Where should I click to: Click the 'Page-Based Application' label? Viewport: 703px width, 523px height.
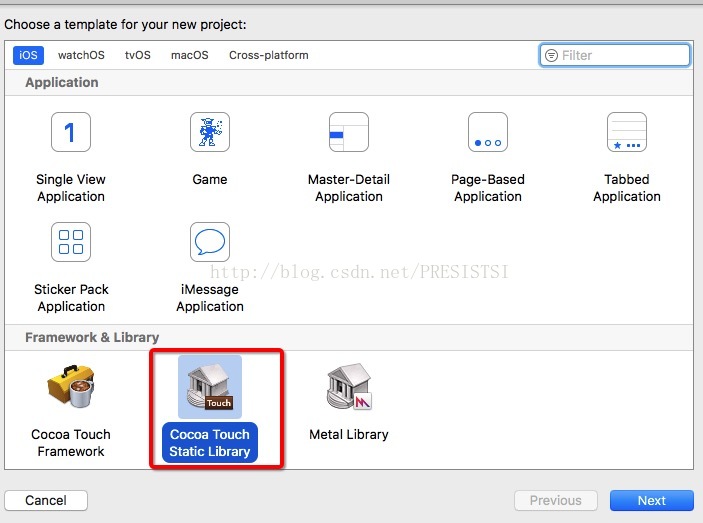tap(488, 188)
